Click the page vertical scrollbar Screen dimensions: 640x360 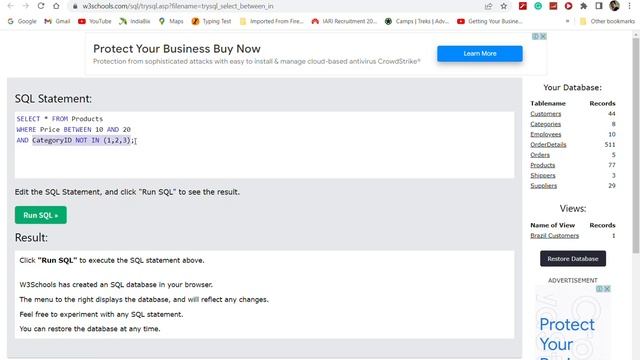(636, 145)
